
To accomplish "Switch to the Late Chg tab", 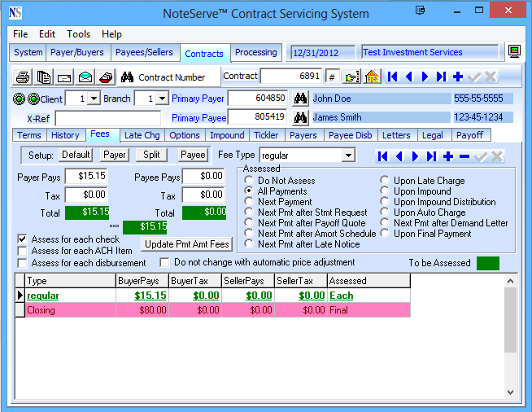I will point(142,135).
